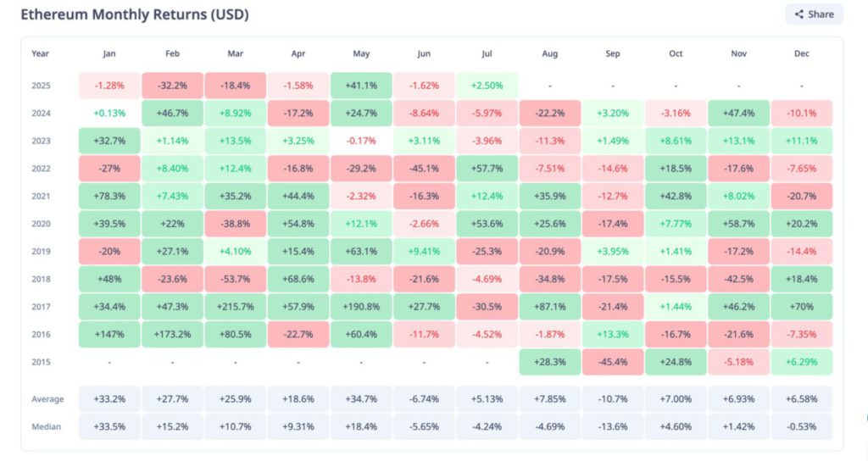Click the 2025 row label
The width and height of the screenshot is (868, 467).
coord(41,86)
